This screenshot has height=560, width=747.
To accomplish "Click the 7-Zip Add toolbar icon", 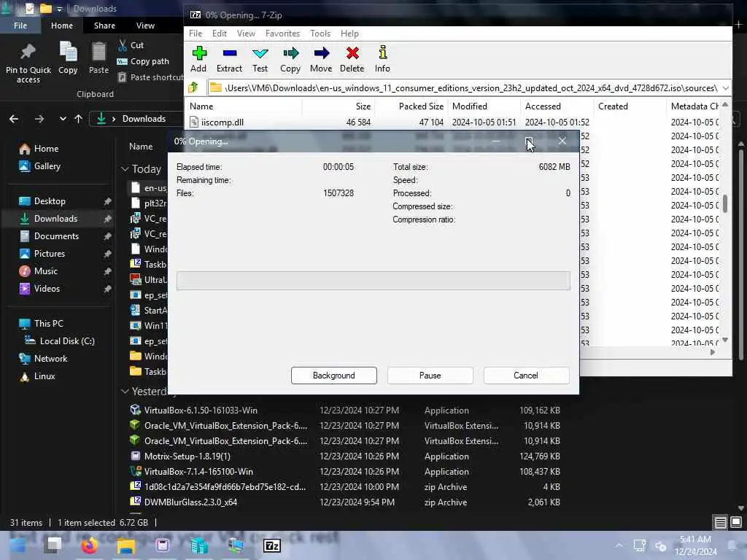I will (x=198, y=59).
